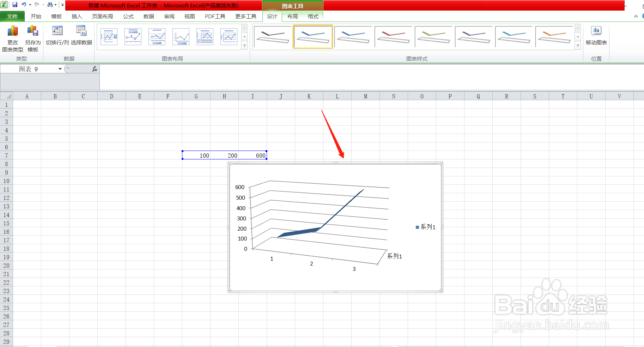The image size is (644, 347).
Task: Choose the second chart layout thumbnail
Action: point(133,37)
